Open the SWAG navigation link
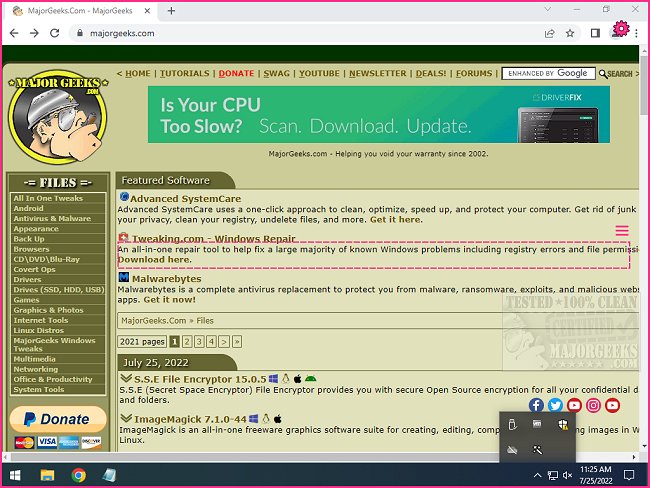Viewport: 650px width, 488px height. click(276, 73)
